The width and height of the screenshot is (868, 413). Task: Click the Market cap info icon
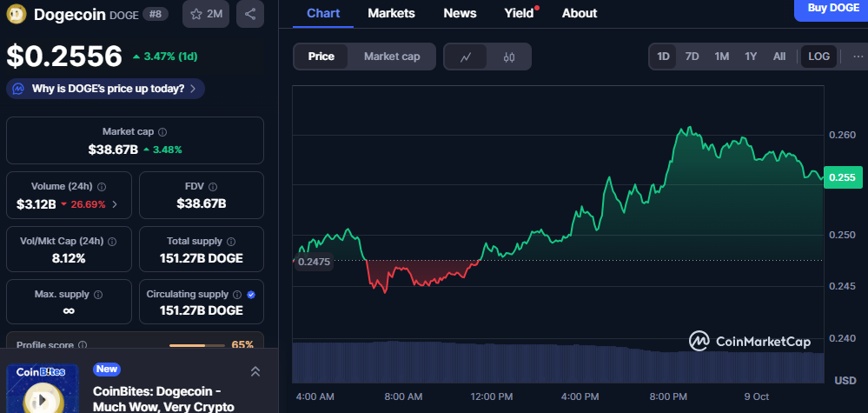pyautogui.click(x=162, y=132)
